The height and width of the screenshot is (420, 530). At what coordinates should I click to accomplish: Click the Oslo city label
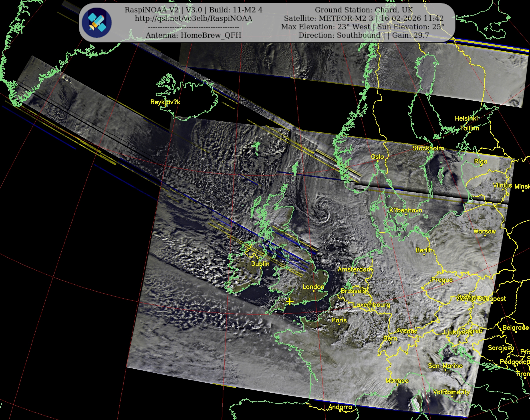[x=377, y=157]
